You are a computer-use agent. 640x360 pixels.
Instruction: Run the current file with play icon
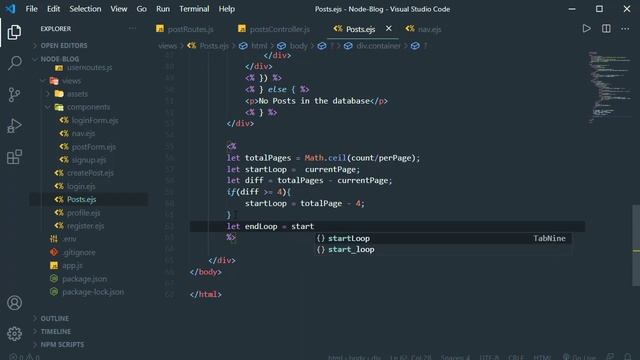click(x=587, y=29)
